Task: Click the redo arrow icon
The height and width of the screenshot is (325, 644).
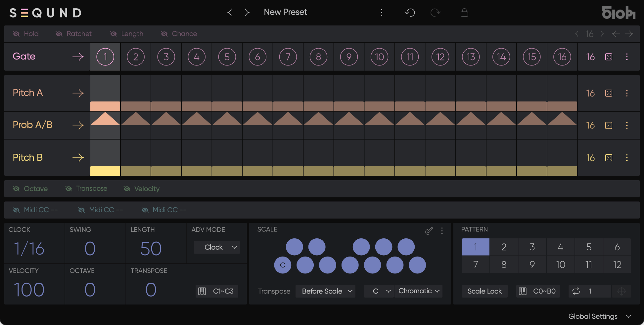Action: coord(436,13)
